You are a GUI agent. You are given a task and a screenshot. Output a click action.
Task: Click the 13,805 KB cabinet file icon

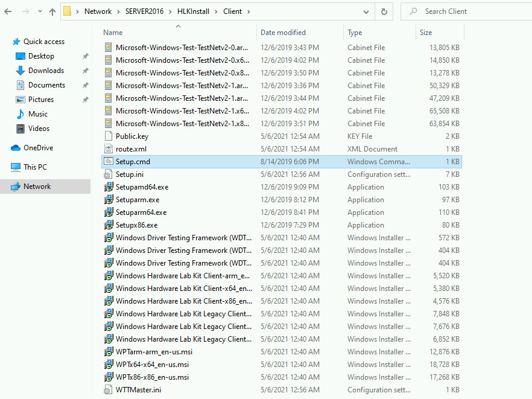point(108,47)
